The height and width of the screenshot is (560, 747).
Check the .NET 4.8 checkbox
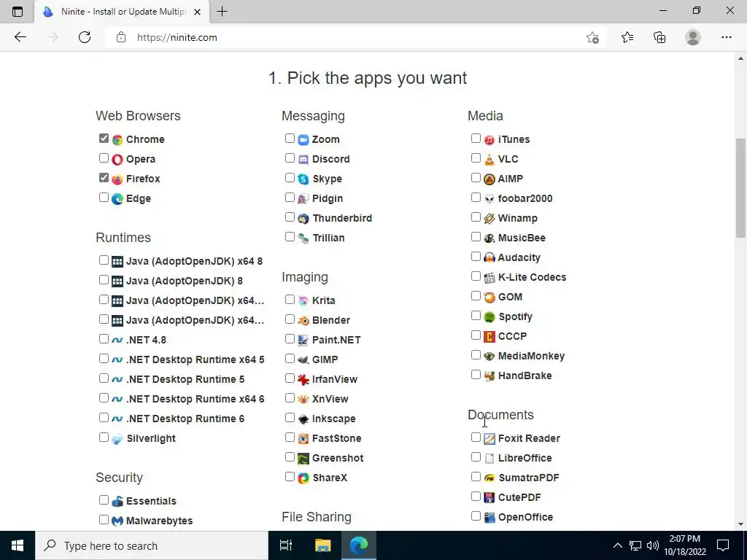click(104, 338)
